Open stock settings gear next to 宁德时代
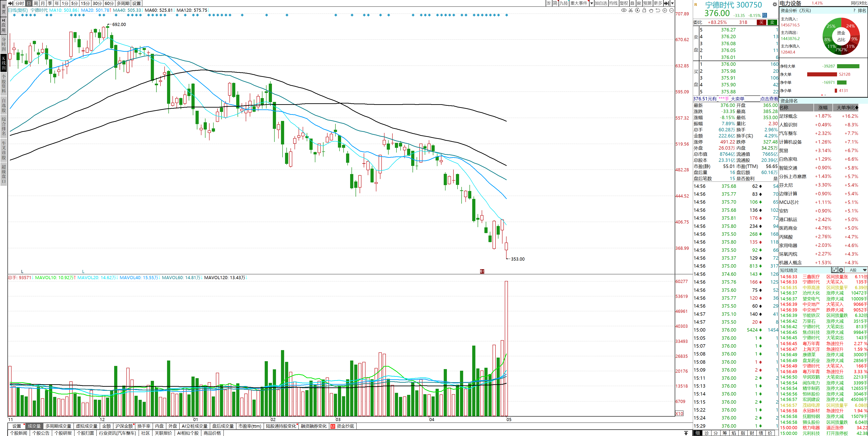The height and width of the screenshot is (436, 868). coord(775,5)
